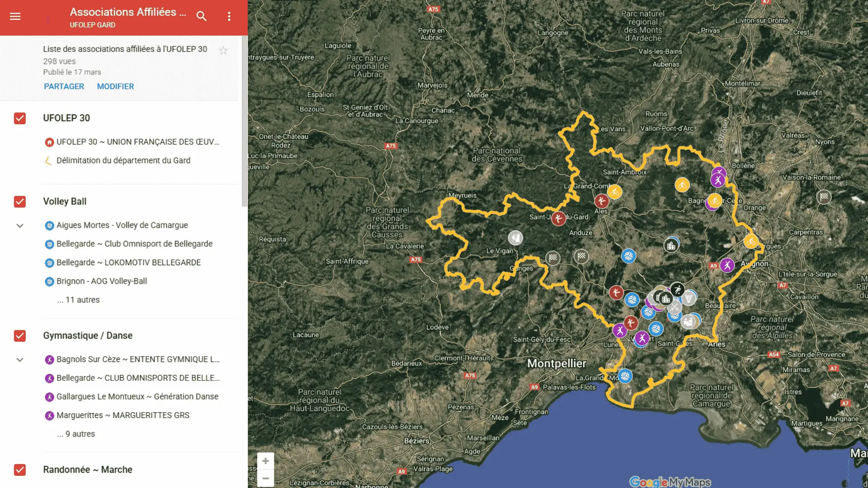The width and height of the screenshot is (868, 488).
Task: Click the checkered flag marker near Orange
Action: [824, 197]
